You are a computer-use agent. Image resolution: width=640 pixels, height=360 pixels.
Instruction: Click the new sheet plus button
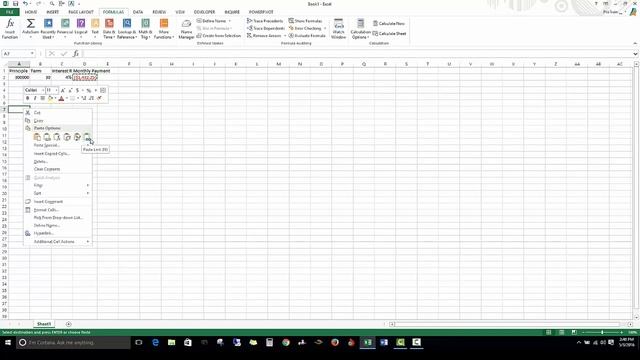[x=69, y=324]
